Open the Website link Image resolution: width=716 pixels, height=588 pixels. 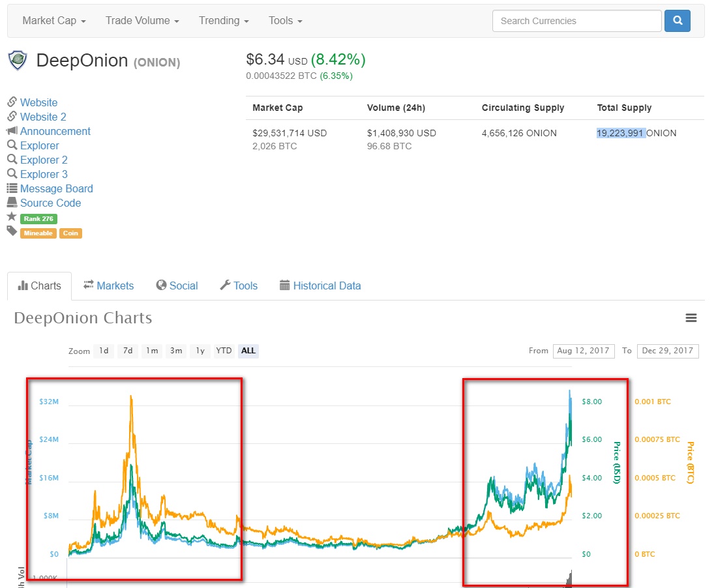tap(39, 102)
